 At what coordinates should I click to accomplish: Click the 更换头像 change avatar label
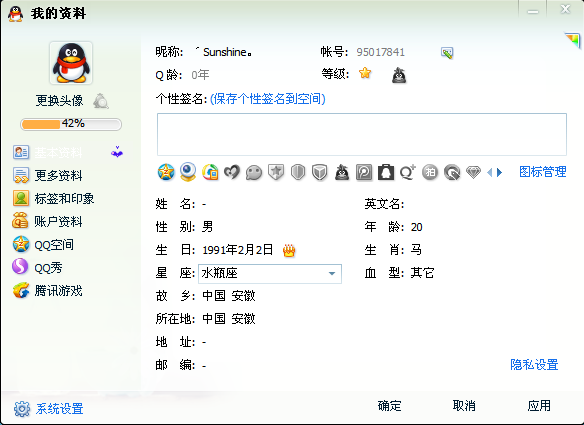pyautogui.click(x=59, y=101)
